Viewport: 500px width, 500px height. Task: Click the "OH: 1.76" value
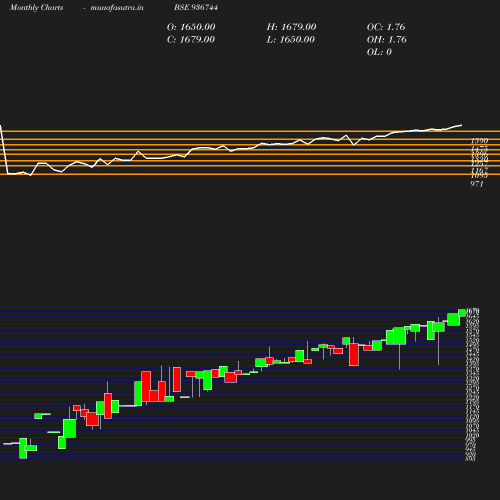387,39
